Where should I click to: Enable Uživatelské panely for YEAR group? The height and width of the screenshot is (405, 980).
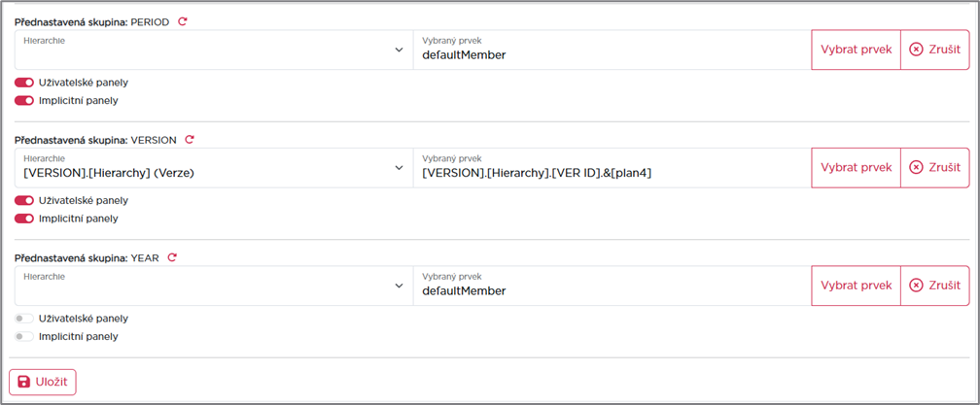(x=24, y=319)
